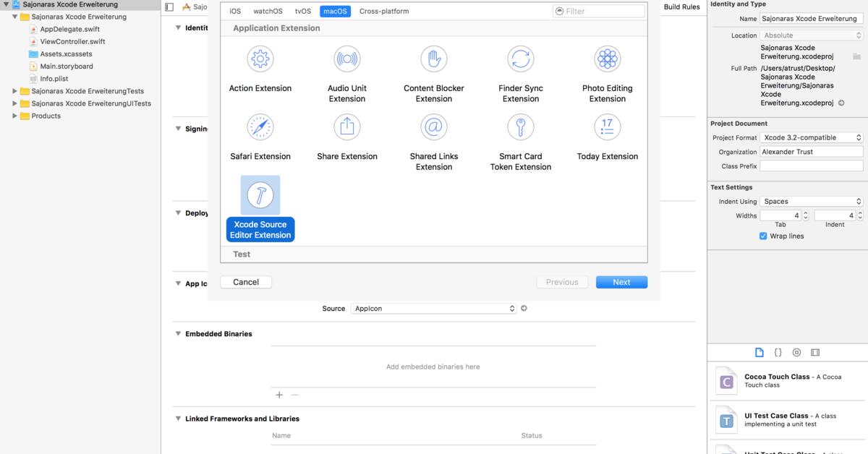The height and width of the screenshot is (454, 868).
Task: Open the Location Absolute dropdown
Action: click(x=812, y=35)
